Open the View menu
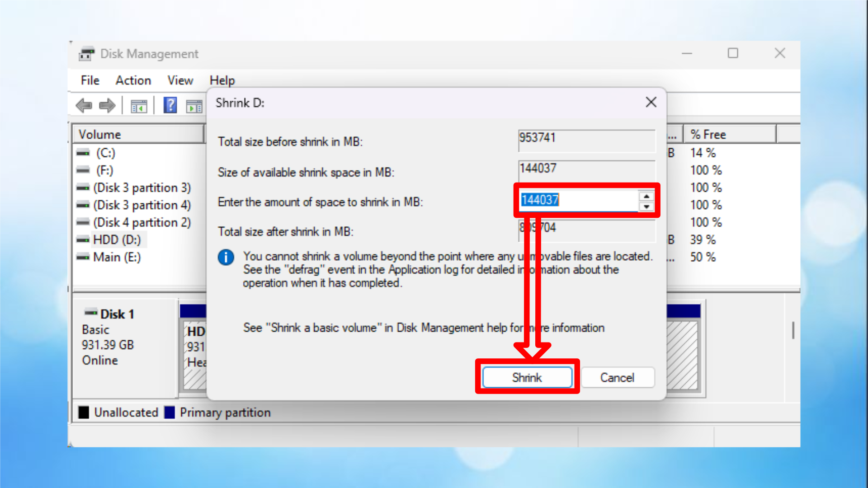The image size is (868, 488). click(x=179, y=80)
